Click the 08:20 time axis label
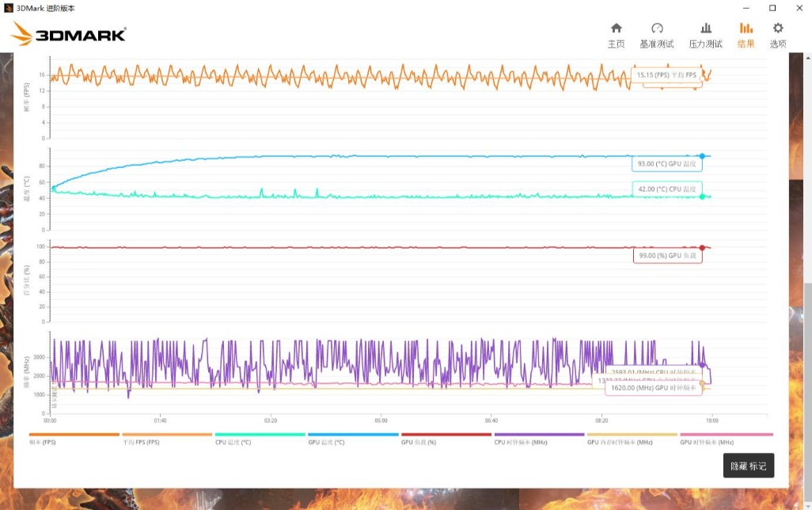 (x=601, y=421)
